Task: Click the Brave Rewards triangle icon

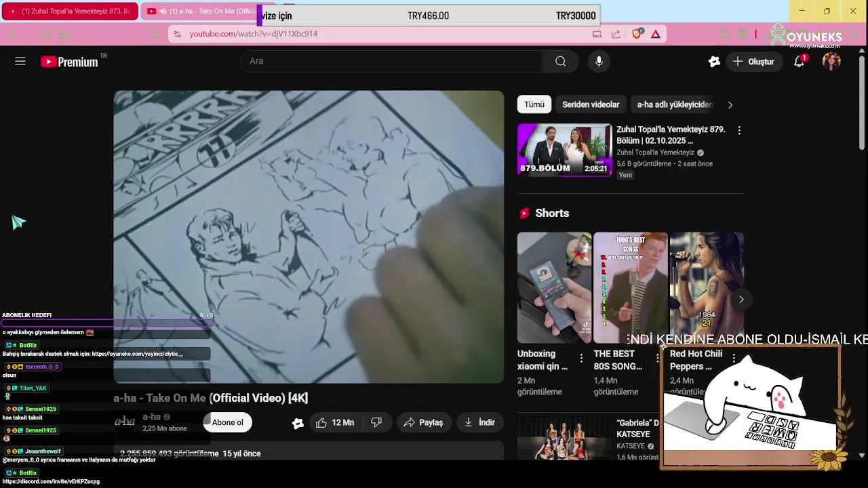Action: point(656,34)
